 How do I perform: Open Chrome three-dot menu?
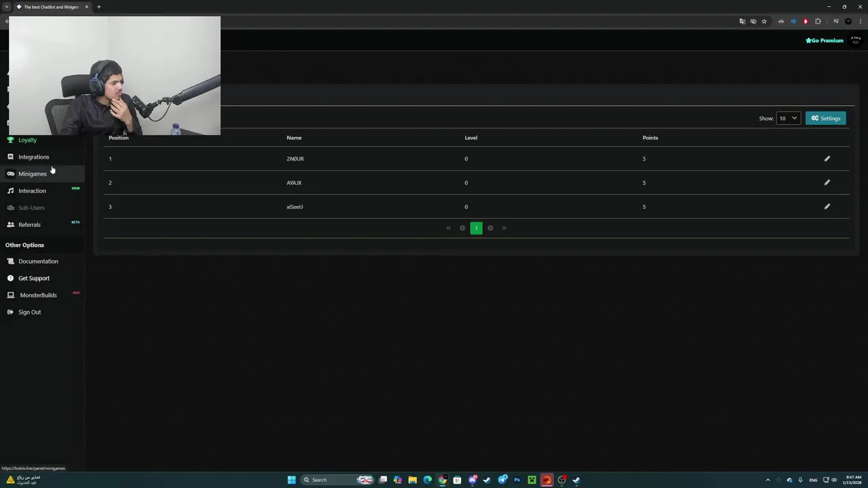pos(860,22)
